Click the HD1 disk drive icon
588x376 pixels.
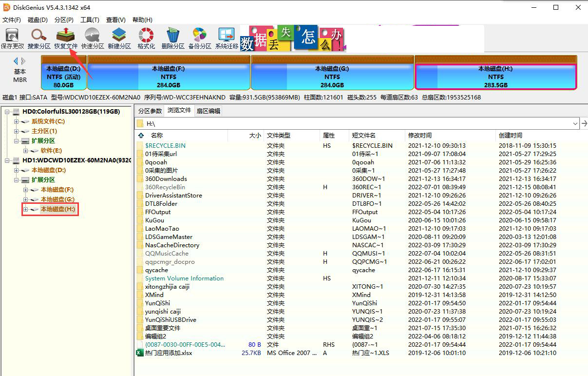coord(17,160)
